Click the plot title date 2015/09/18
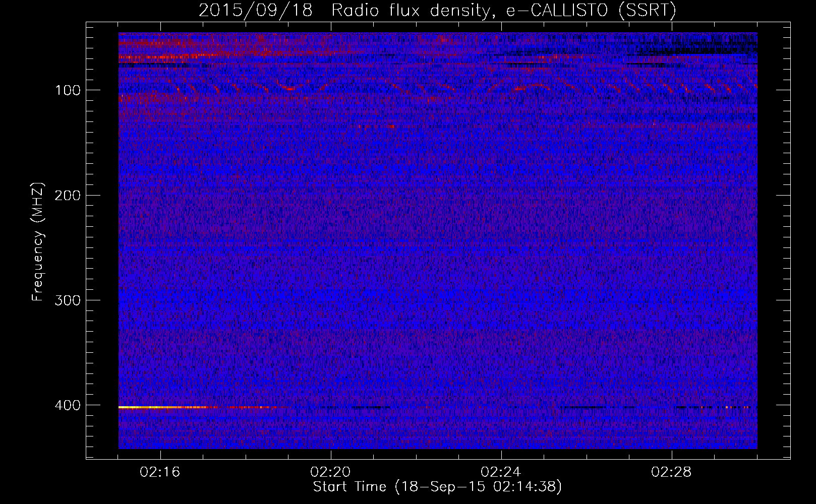Image resolution: width=816 pixels, height=504 pixels. pyautogui.click(x=256, y=11)
